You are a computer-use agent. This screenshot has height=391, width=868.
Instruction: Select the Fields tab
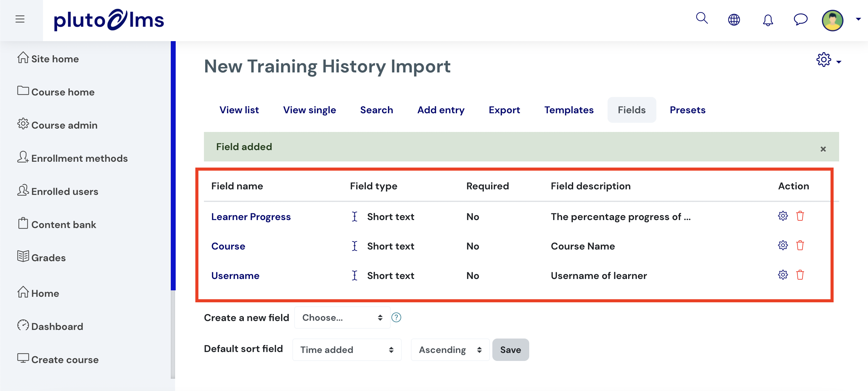click(x=631, y=110)
